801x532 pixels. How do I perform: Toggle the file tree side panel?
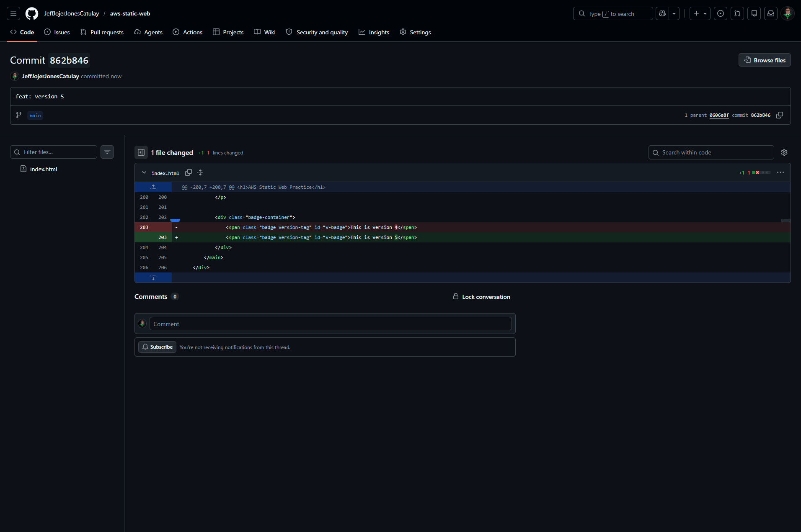click(x=141, y=152)
